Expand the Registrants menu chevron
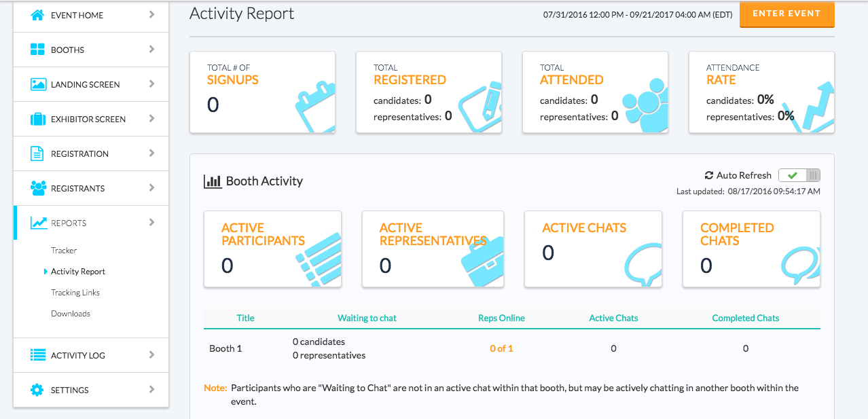This screenshot has width=868, height=419. click(151, 187)
